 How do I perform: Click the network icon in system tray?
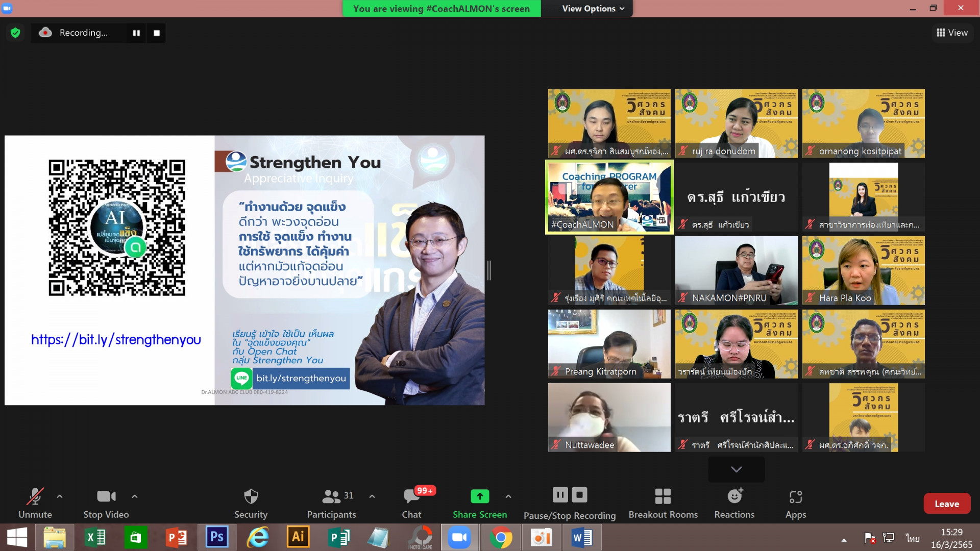[x=889, y=538]
